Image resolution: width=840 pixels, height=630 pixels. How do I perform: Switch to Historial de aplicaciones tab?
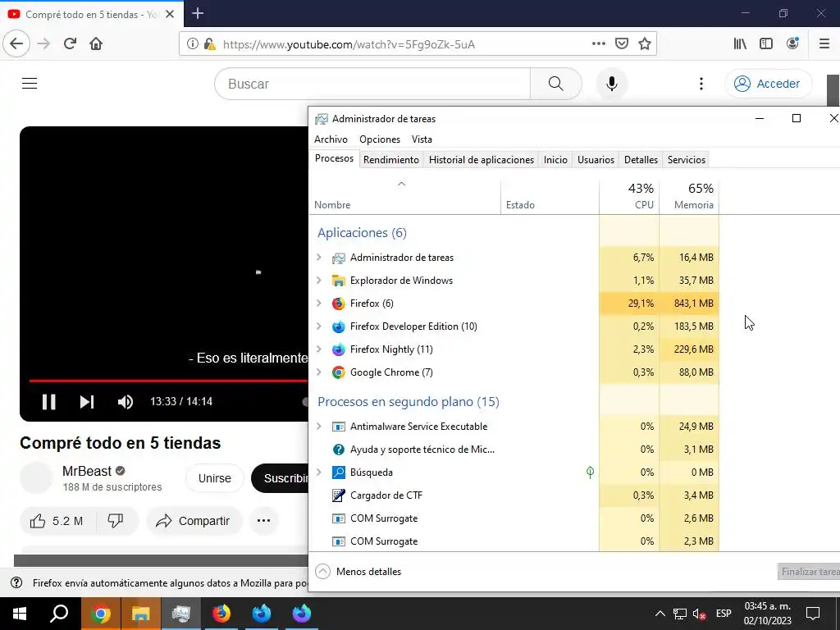coord(481,160)
